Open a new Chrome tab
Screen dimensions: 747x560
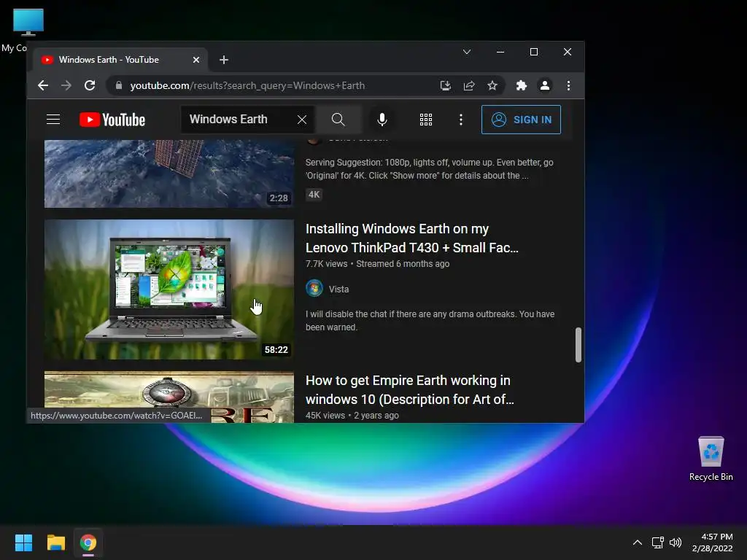[x=224, y=60]
